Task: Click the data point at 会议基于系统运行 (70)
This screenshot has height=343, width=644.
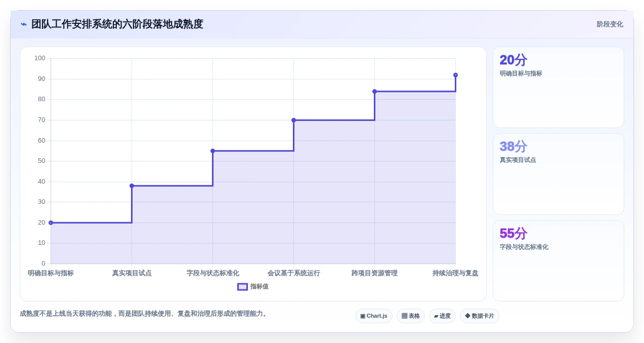Action: [x=293, y=120]
